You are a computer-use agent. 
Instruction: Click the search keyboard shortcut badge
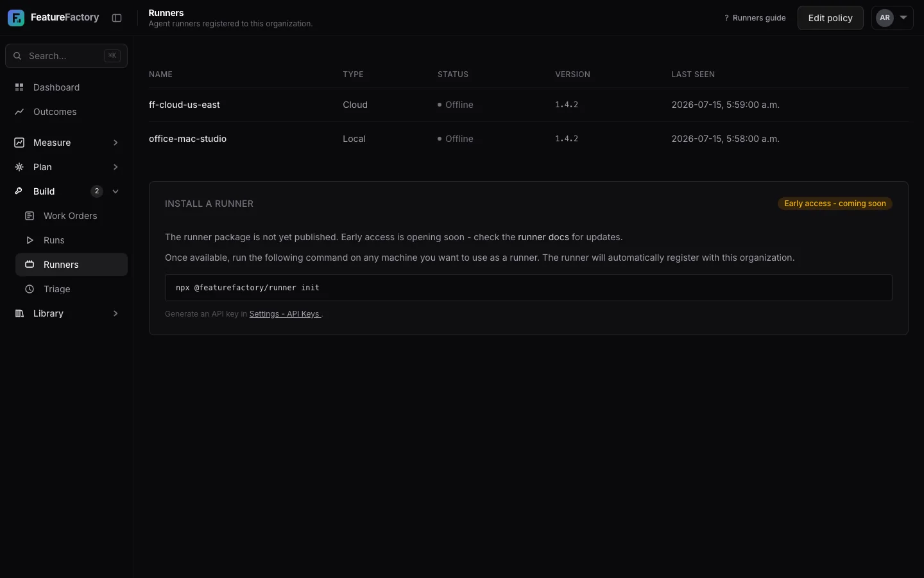[112, 56]
